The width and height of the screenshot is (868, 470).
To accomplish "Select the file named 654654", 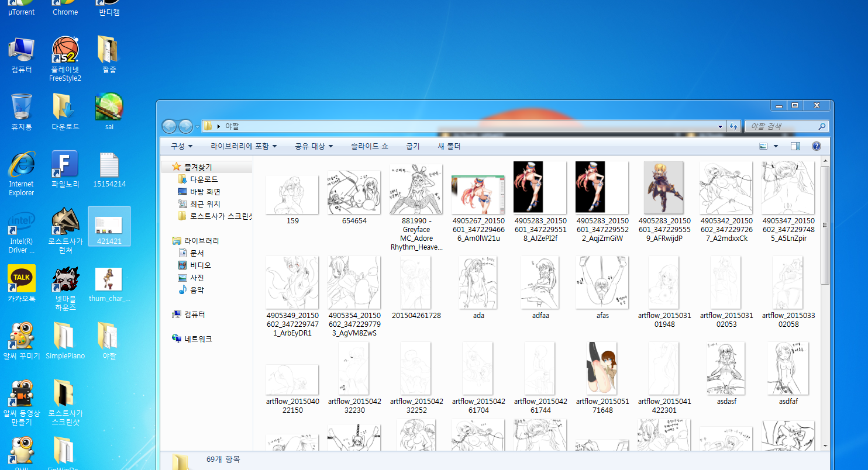I will pos(354,198).
